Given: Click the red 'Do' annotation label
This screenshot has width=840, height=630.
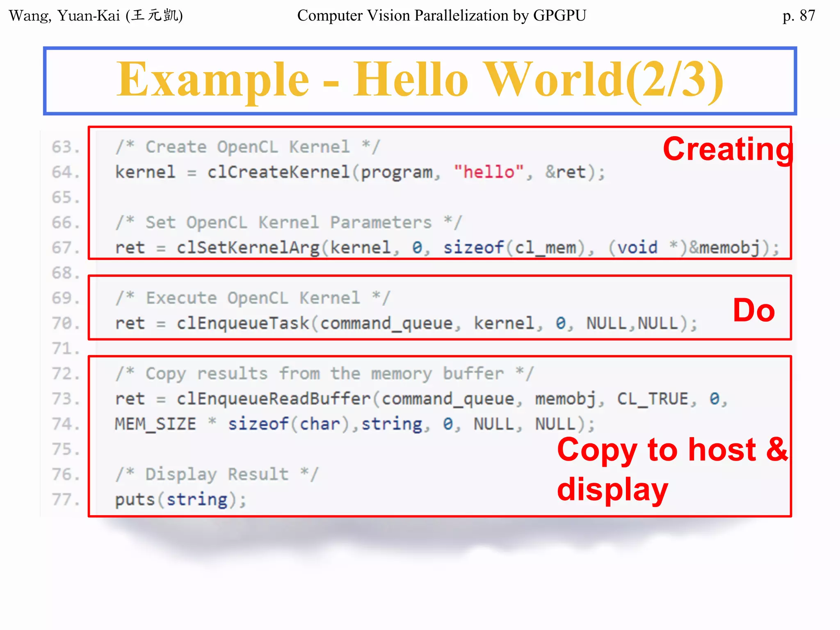Looking at the screenshot, I should click(x=754, y=310).
